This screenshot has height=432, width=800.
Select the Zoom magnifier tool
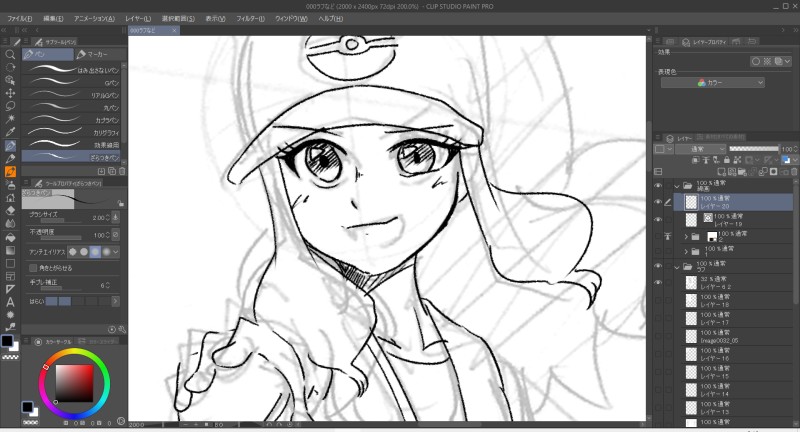tap(10, 54)
